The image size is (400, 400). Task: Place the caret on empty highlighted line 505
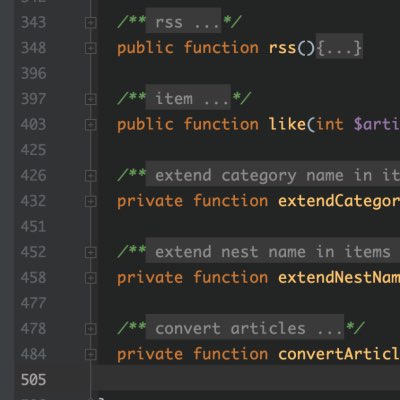pos(246,378)
